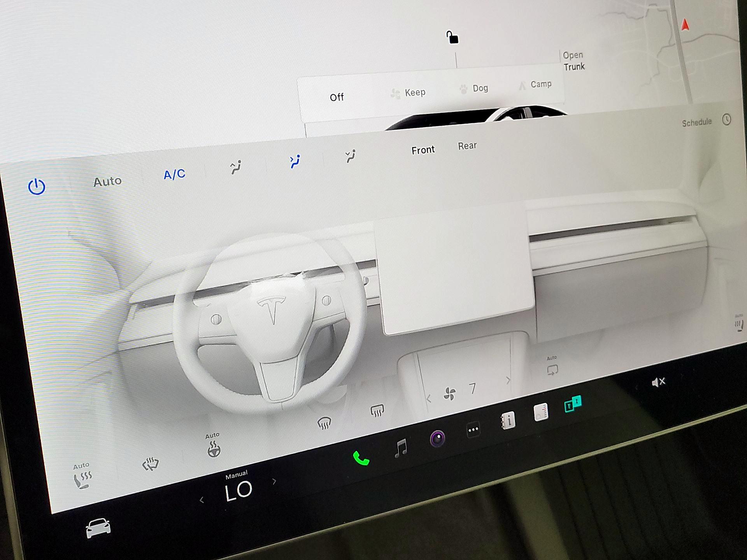Switch to the Front climate tab
Screen dimensions: 747x560
coord(423,150)
